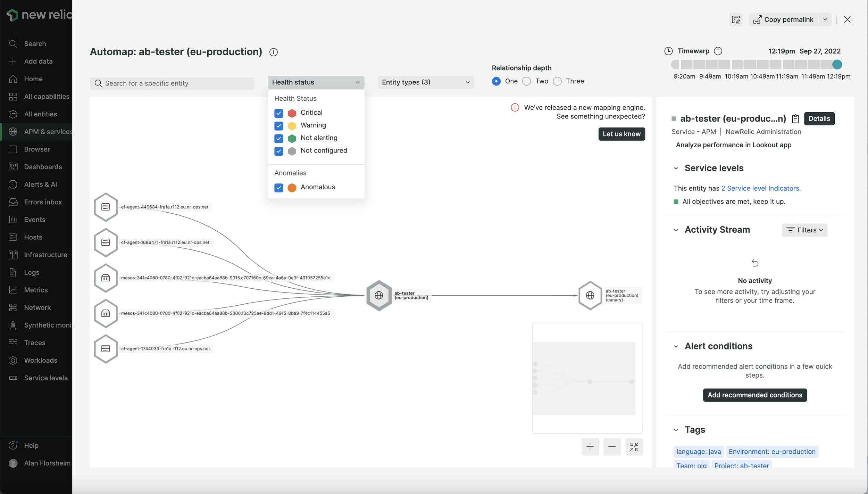Click the clipboard icon next to ab-tester name
Viewport: 868px width, 494px height.
tap(795, 119)
